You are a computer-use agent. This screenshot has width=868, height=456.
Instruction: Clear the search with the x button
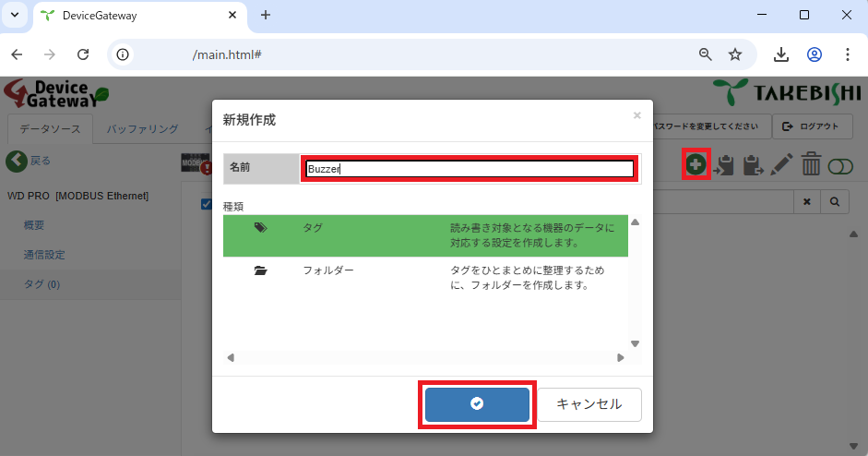click(x=807, y=201)
